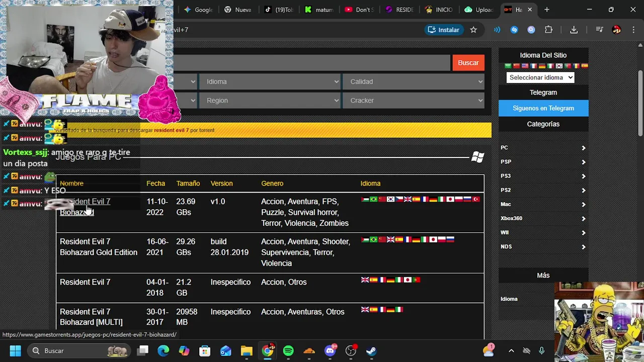644x362 pixels.
Task: Show hidden system tray icons
Action: tap(511, 350)
